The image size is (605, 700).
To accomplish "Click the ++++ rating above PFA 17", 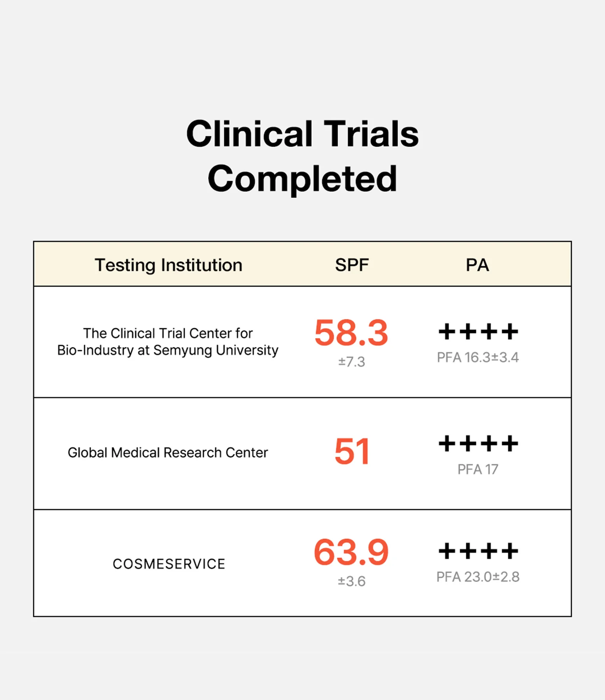I will (478, 443).
